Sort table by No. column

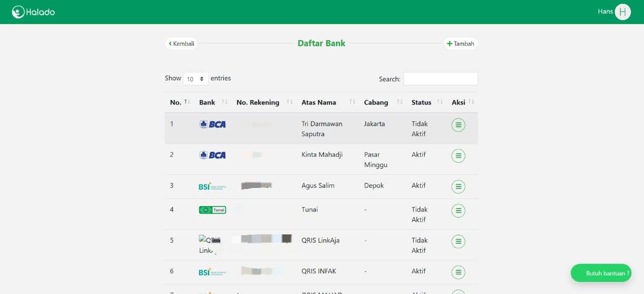(x=180, y=103)
